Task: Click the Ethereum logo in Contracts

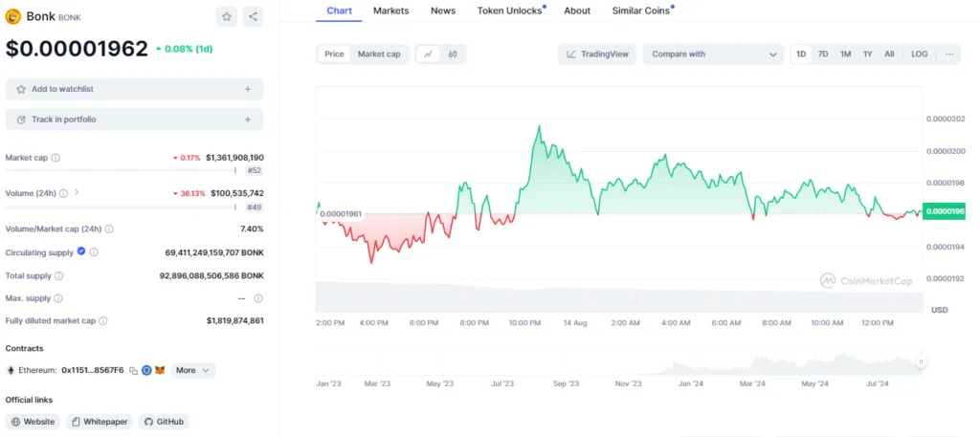Action: tap(11, 370)
